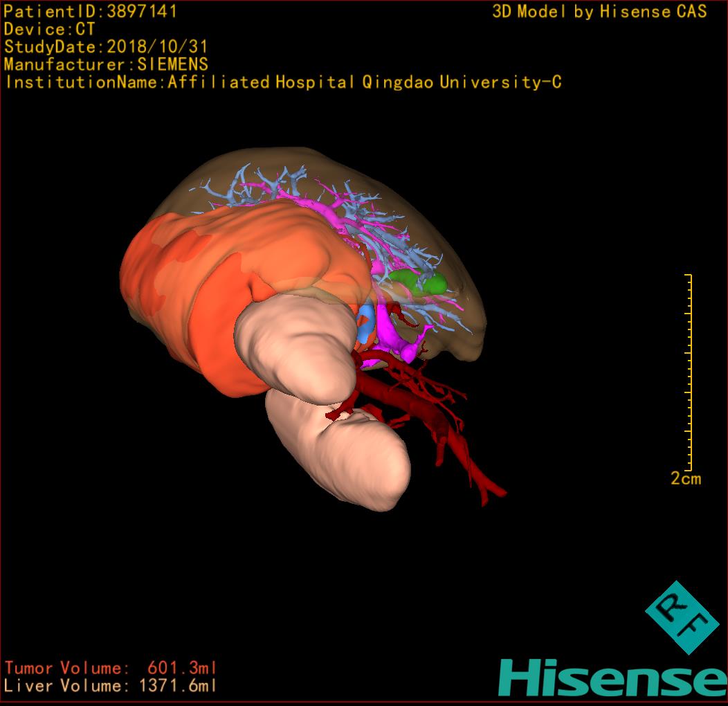Click the Liver Volume 1371.6ml readout
The width and height of the screenshot is (728, 706).
pos(111,686)
